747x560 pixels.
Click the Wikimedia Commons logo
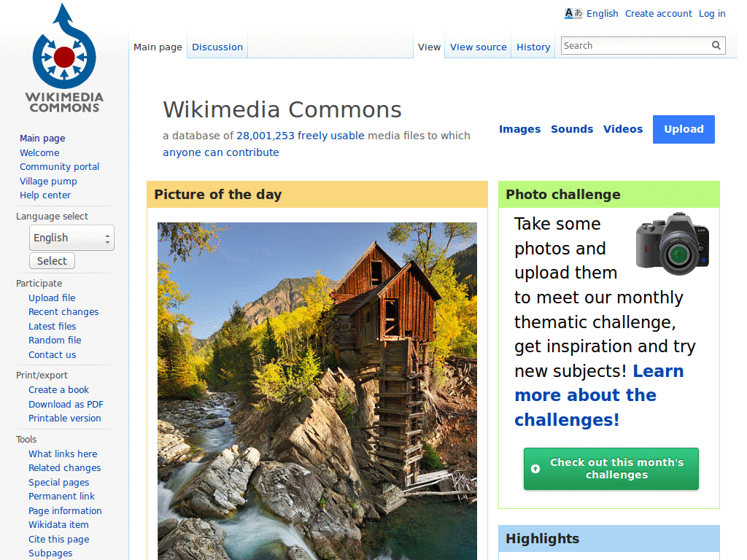tap(63, 51)
